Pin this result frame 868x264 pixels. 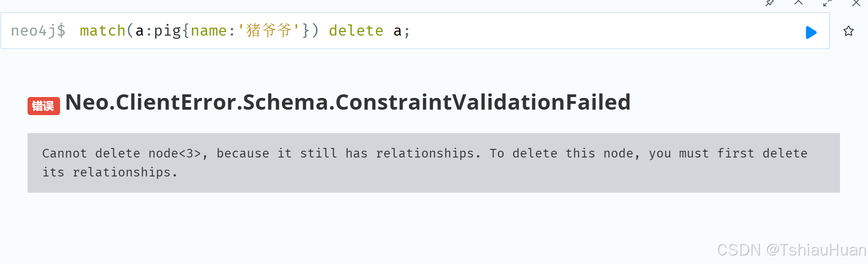point(770,3)
